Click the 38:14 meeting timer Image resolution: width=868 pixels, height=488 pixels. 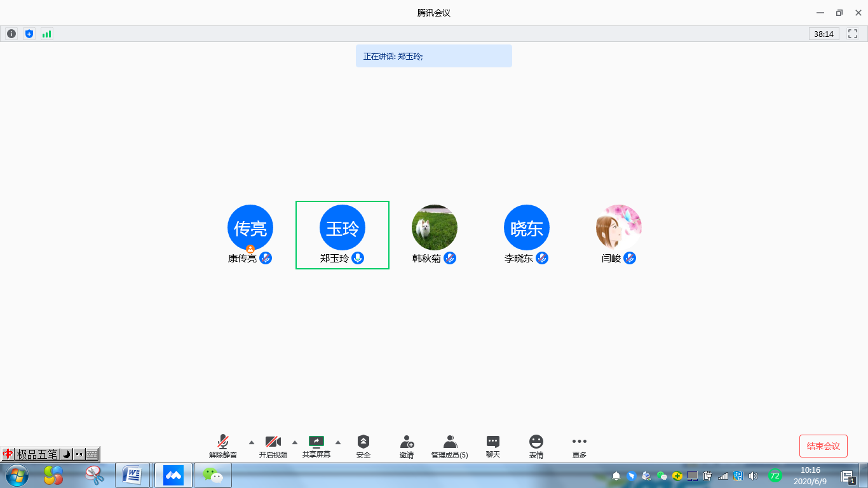[824, 34]
